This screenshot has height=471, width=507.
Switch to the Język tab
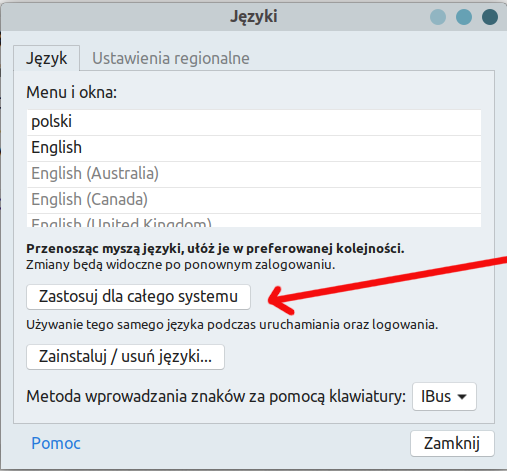(x=47, y=58)
